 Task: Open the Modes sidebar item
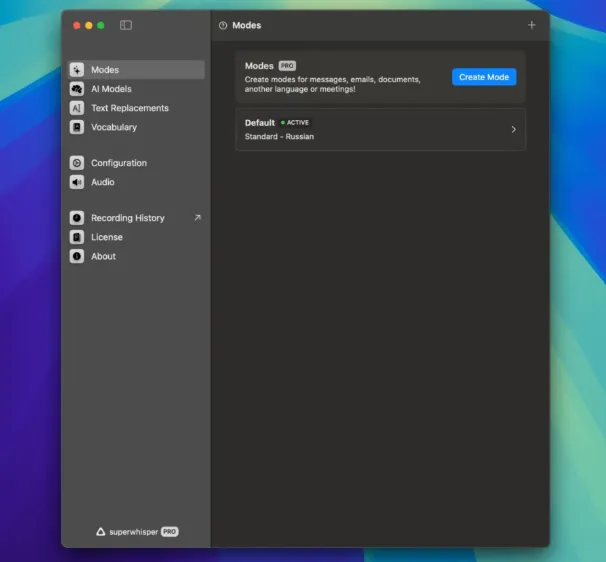[x=136, y=70]
